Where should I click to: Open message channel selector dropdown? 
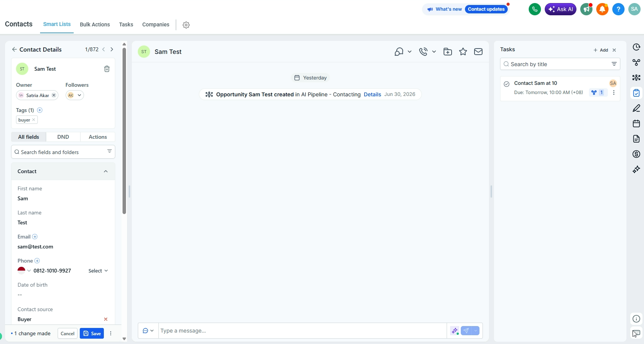click(x=148, y=331)
